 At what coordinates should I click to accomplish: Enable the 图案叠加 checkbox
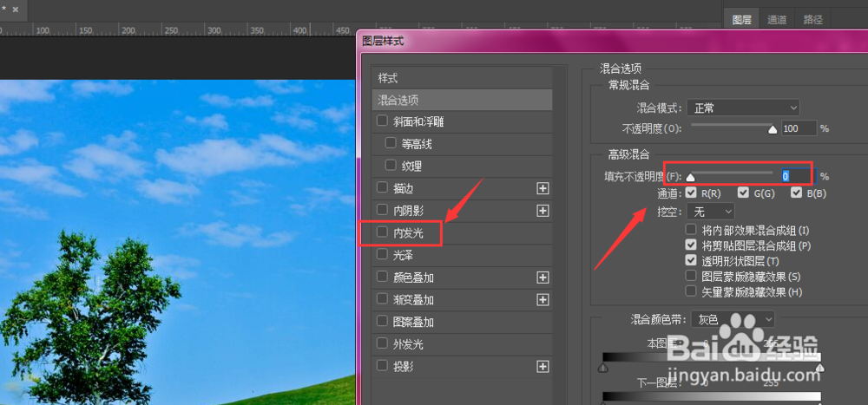382,321
